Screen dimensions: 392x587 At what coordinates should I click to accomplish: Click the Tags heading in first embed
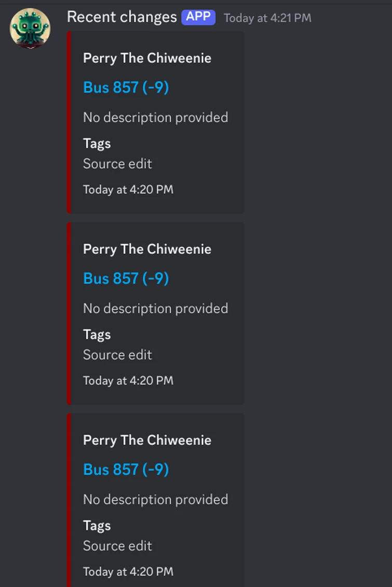pos(97,143)
